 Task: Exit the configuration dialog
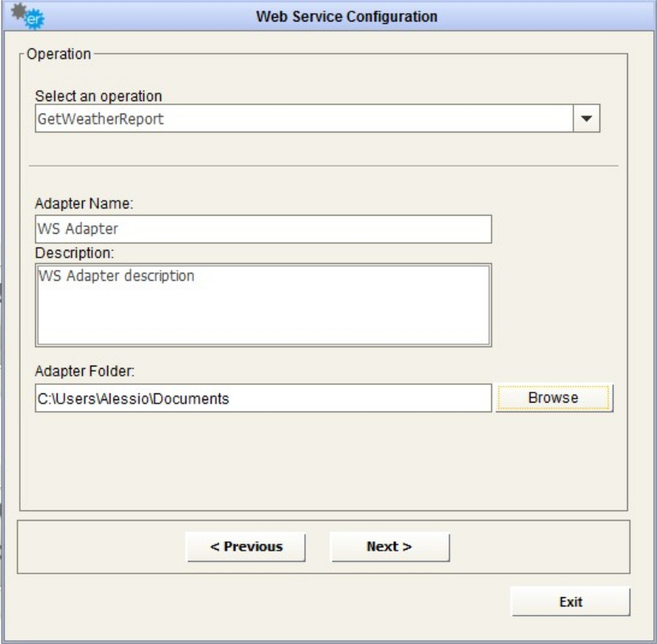pos(570,602)
